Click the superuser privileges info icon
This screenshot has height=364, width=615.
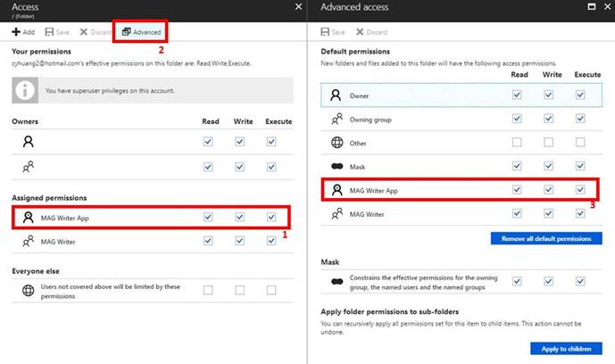pyautogui.click(x=29, y=90)
